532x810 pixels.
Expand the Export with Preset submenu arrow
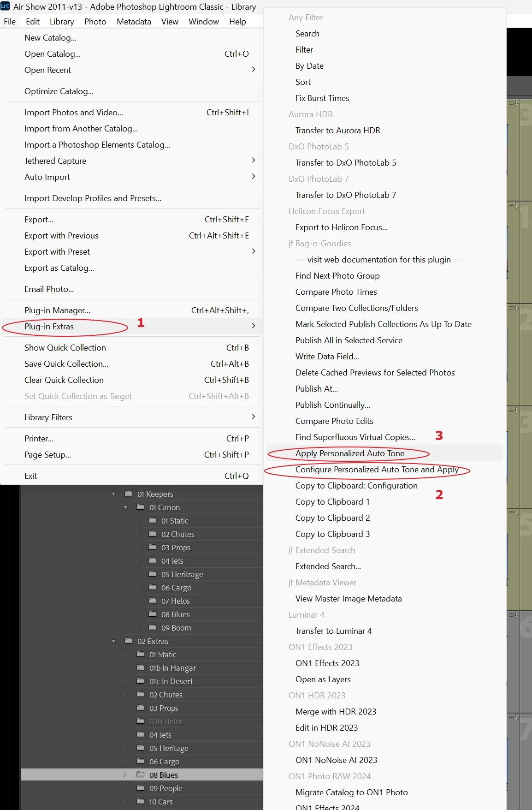pyautogui.click(x=254, y=251)
